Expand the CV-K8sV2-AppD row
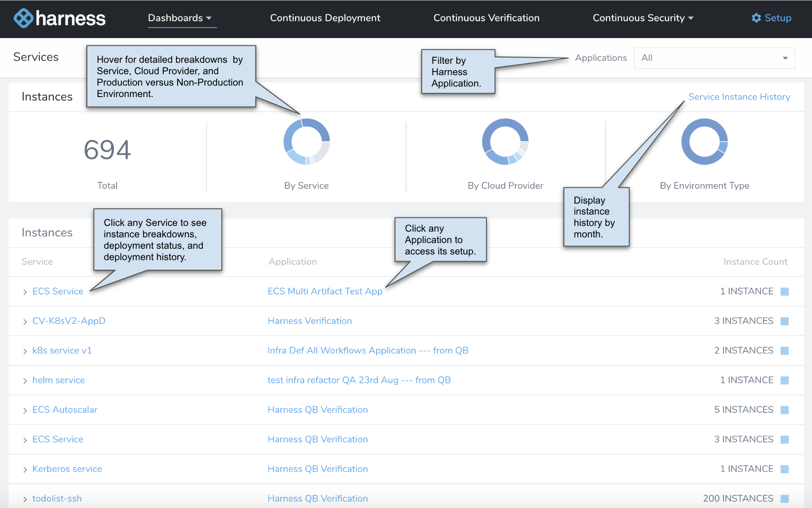 point(25,322)
